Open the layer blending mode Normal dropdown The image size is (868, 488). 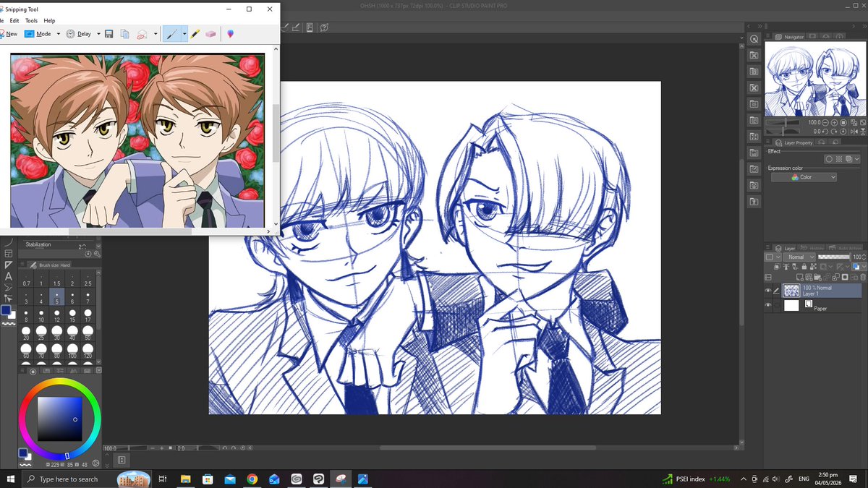point(798,257)
